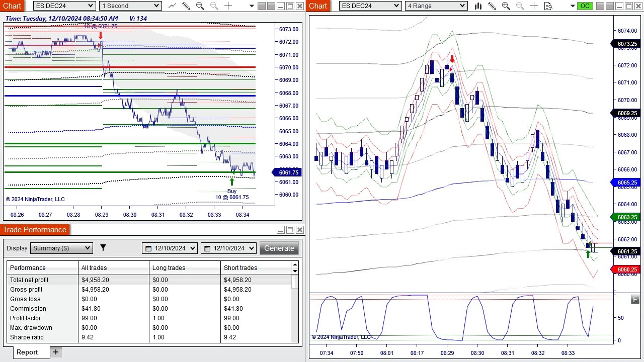Open right chart instrument ES DEC24 dropdown
The width and height of the screenshot is (644, 362).
pyautogui.click(x=370, y=6)
